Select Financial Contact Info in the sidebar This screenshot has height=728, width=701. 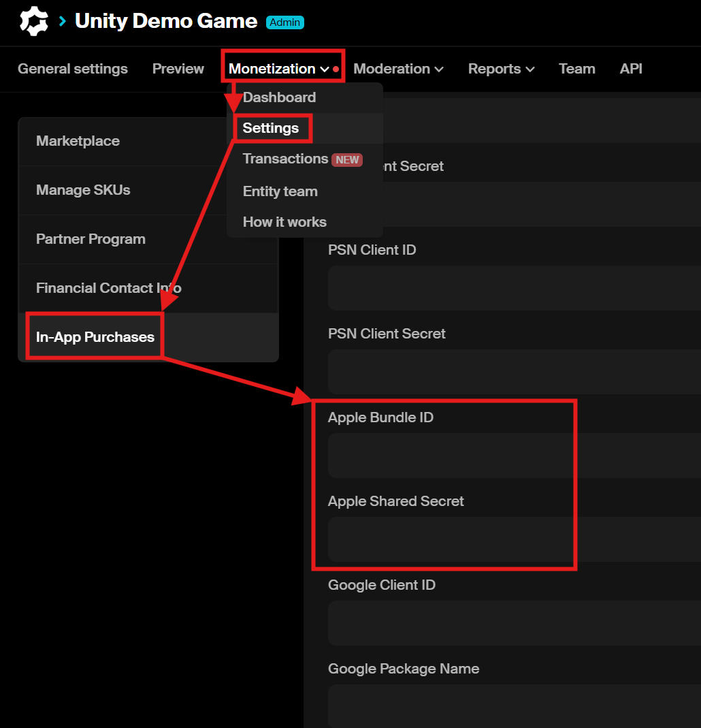148,288
